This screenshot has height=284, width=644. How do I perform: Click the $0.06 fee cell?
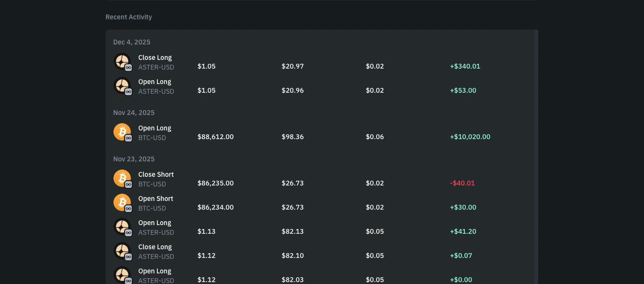pos(375,137)
